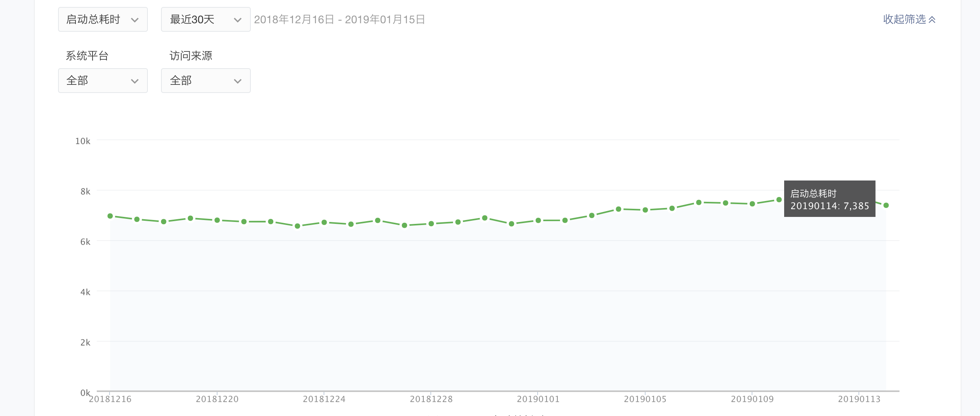
Task: Open the 最近30天 date range dropdown
Action: click(206, 19)
